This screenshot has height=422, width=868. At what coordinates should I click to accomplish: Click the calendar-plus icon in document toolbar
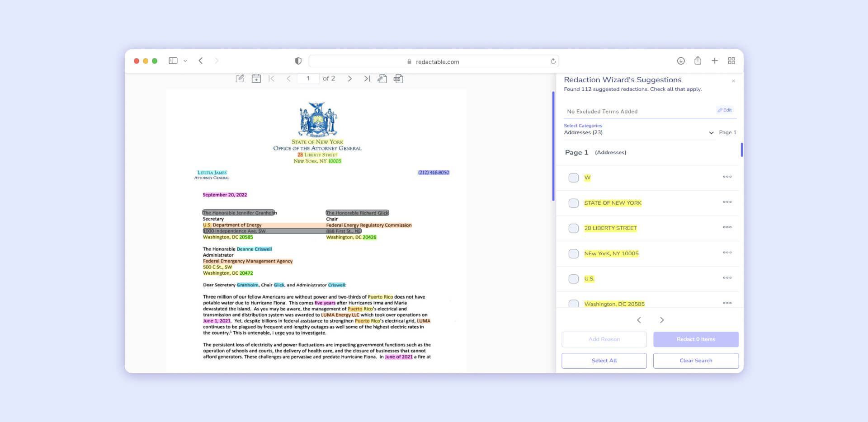256,79
